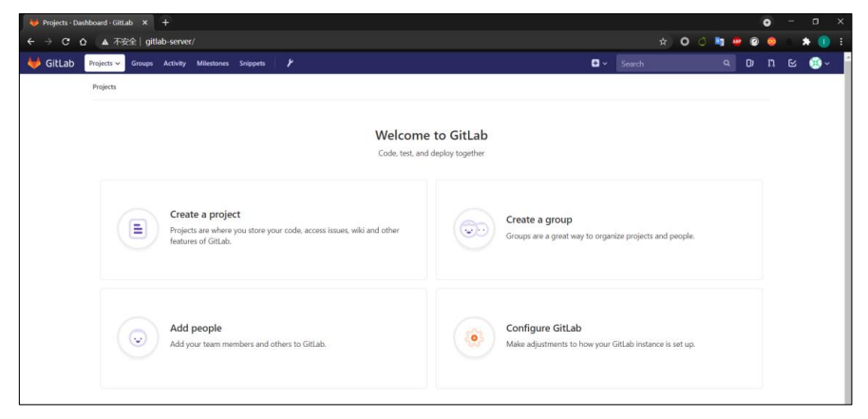Open the Extensions puzzle-piece menu

(806, 42)
